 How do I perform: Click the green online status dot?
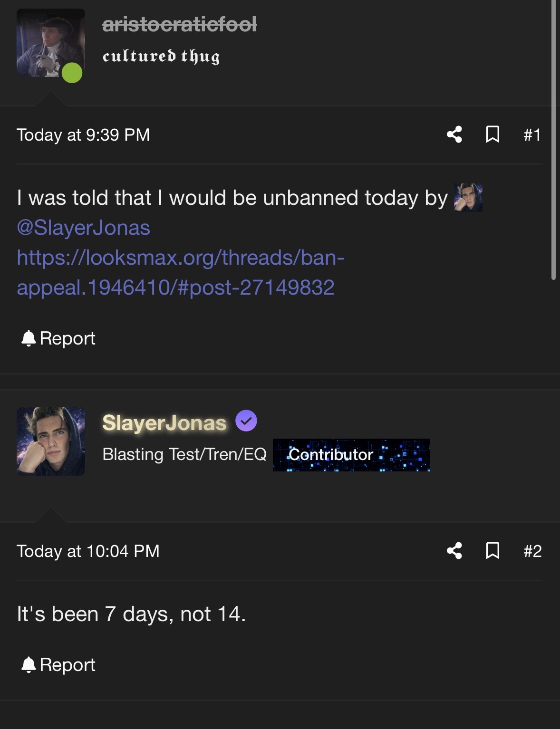[x=72, y=73]
